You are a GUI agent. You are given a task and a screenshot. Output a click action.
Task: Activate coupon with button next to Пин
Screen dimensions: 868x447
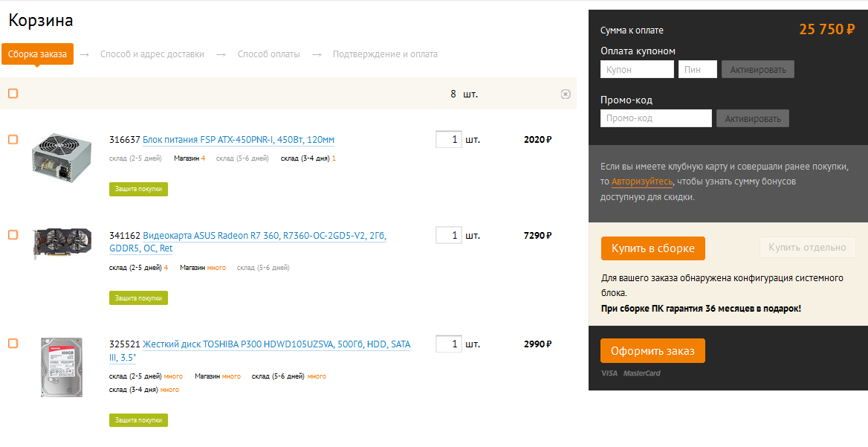(x=758, y=70)
